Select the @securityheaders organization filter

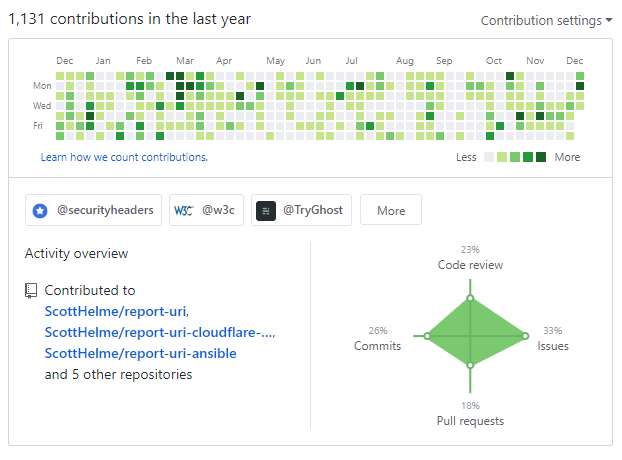[x=104, y=211]
